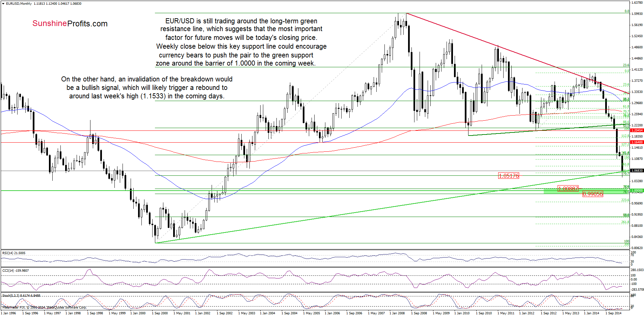Click the 1.59930 price axis label
Image resolution: width=644 pixels, height=316 pixels.
637,14
